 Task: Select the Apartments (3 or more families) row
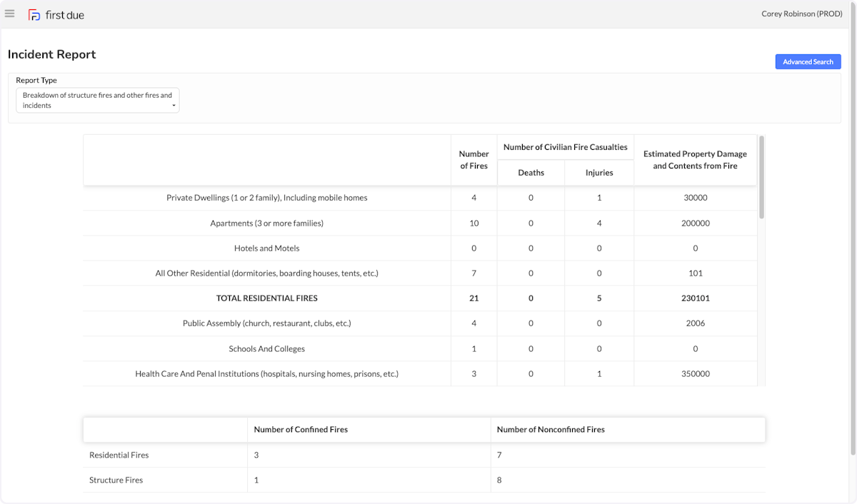click(x=420, y=223)
